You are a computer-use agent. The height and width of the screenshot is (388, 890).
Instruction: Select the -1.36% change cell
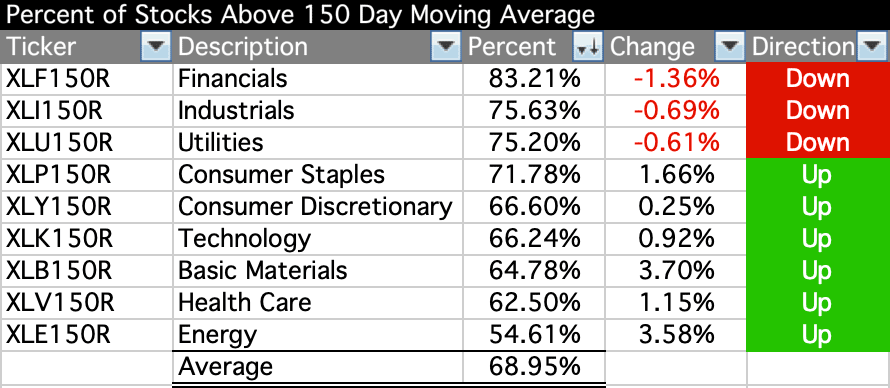tap(676, 79)
